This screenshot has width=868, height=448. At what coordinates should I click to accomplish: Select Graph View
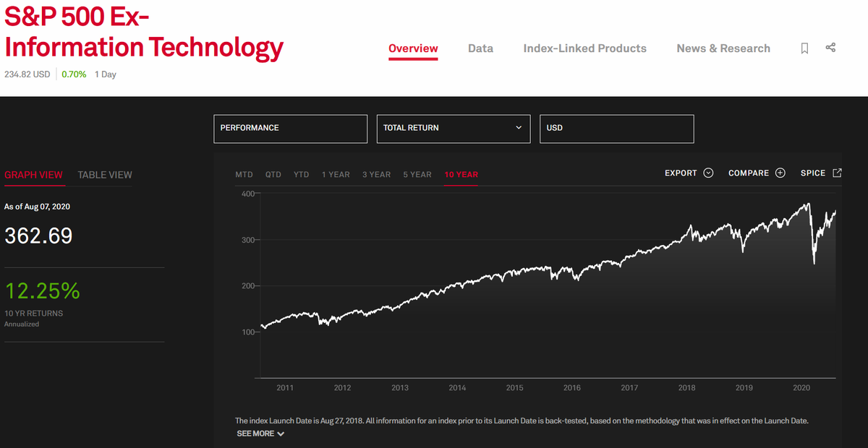pyautogui.click(x=33, y=175)
